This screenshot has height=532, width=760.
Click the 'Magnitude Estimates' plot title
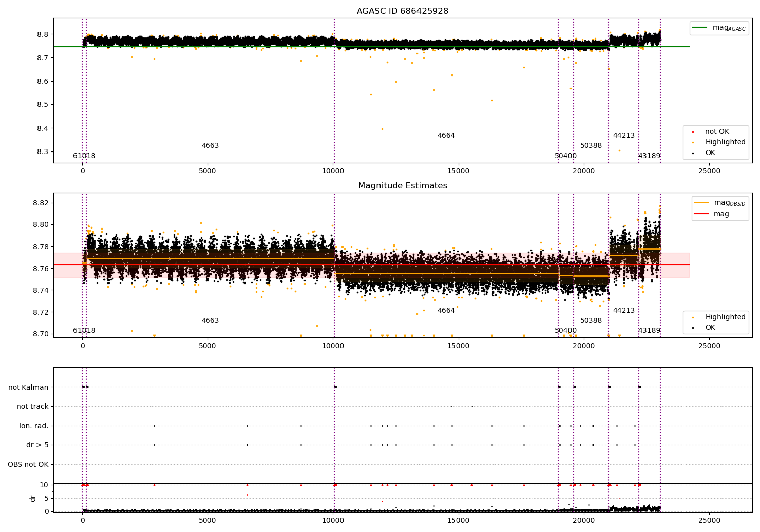point(402,186)
